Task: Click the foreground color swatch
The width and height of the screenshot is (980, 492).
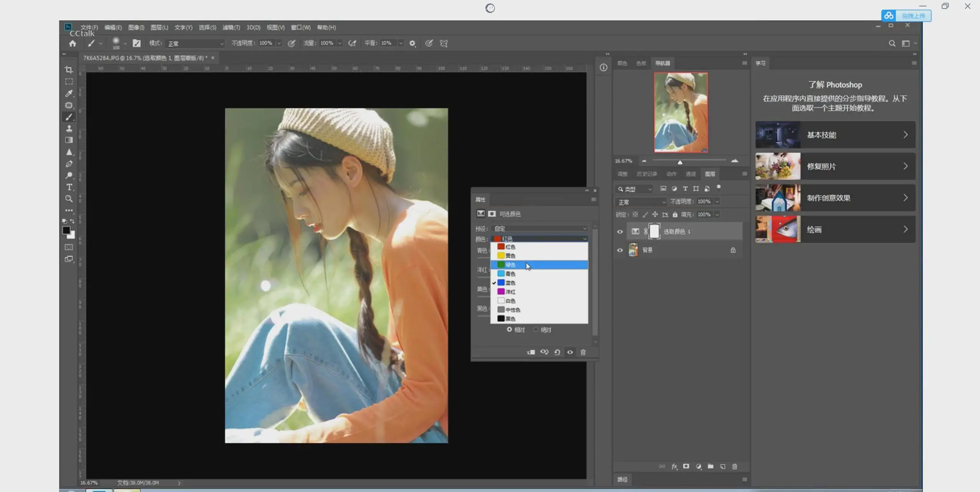Action: point(66,230)
